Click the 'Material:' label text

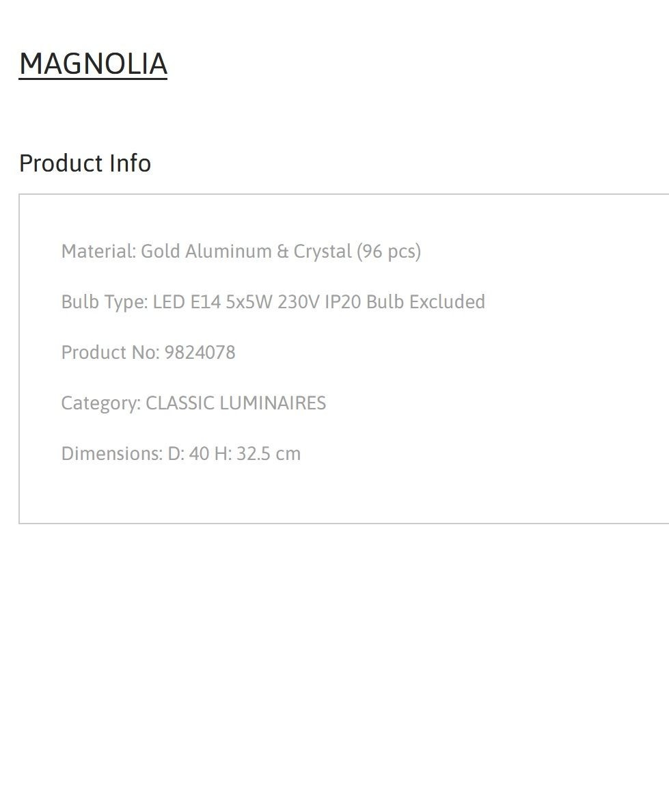pyautogui.click(x=99, y=251)
